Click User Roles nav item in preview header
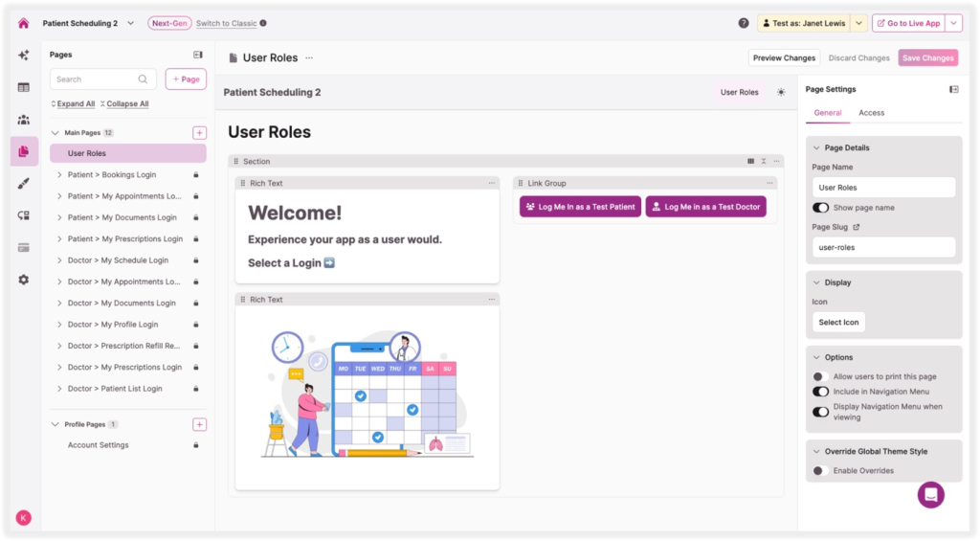The height and width of the screenshot is (541, 980). 740,92
